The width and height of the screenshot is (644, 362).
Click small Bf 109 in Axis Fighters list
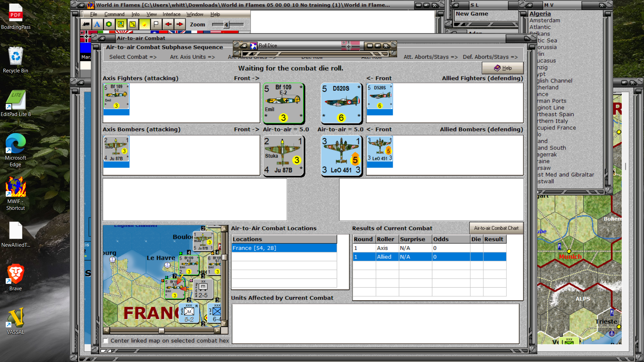pos(116,99)
